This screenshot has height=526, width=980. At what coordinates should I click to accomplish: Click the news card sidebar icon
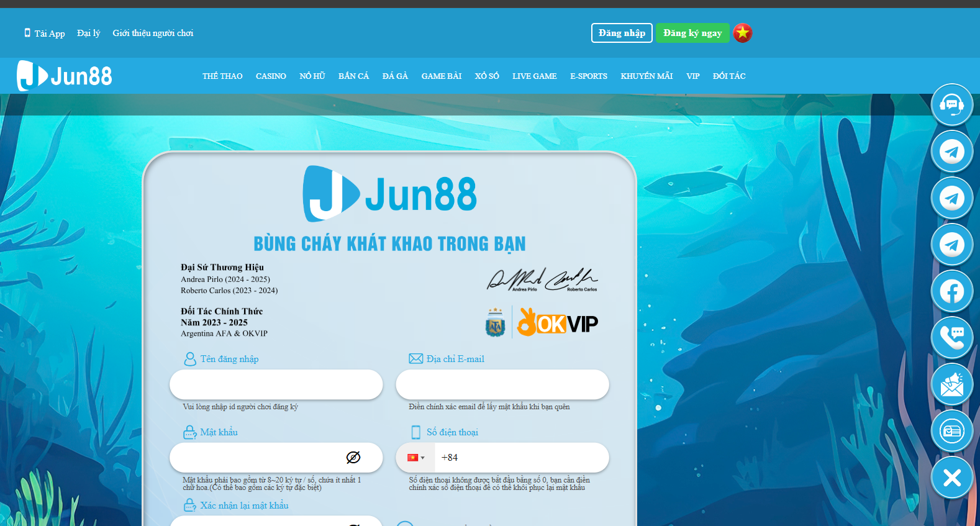coord(951,430)
